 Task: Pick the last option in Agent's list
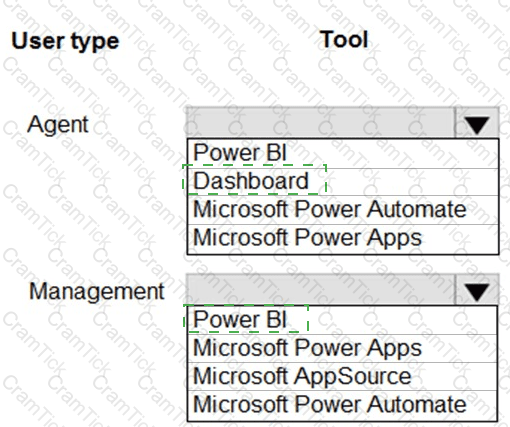click(343, 239)
